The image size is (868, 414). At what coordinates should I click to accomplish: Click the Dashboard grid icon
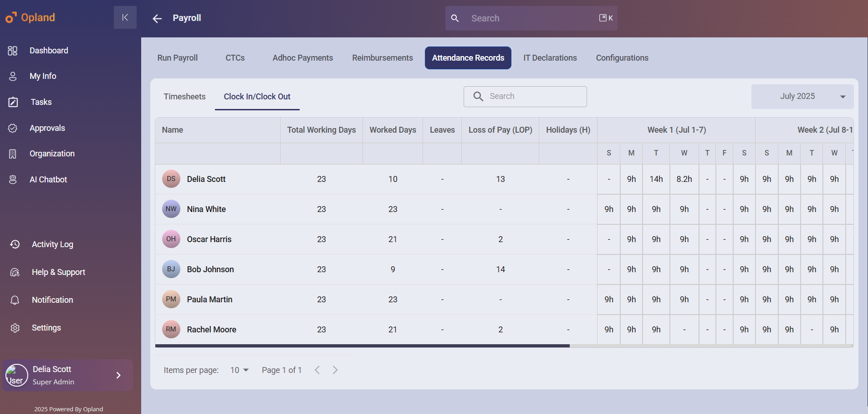13,51
